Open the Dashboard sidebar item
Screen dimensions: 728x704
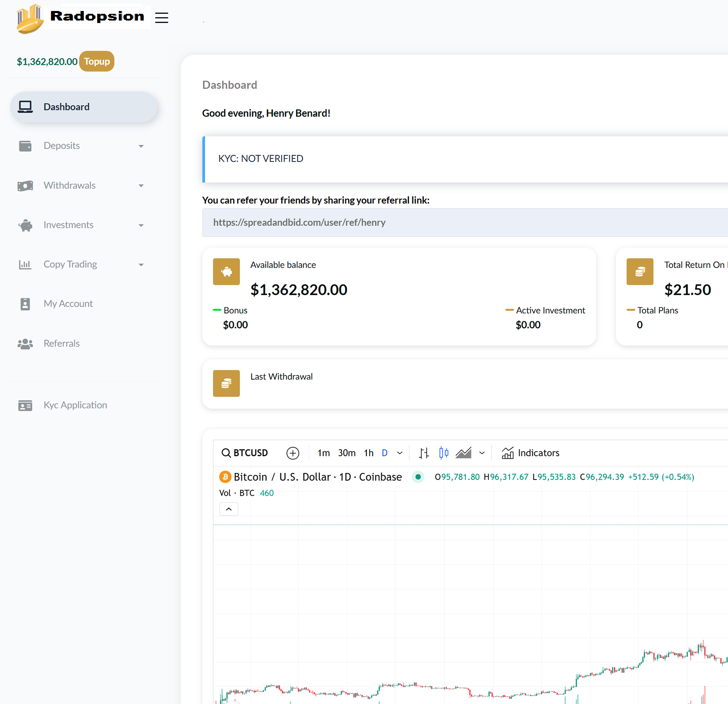tap(84, 107)
